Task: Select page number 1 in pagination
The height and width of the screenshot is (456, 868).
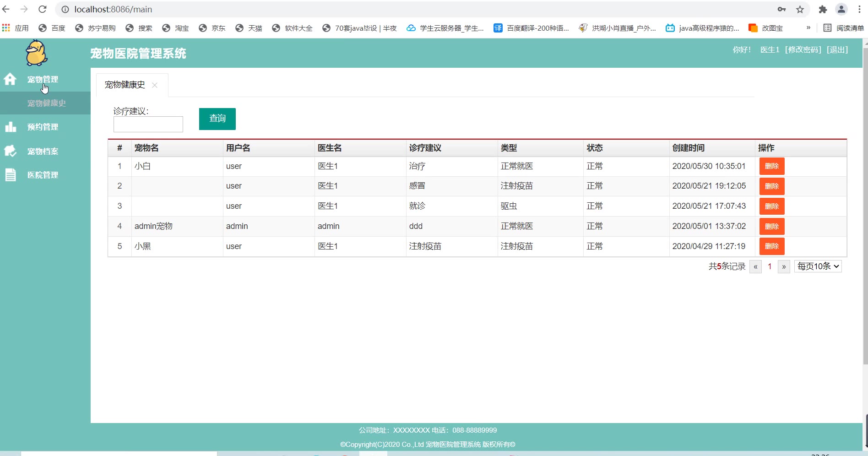Action: (x=770, y=266)
